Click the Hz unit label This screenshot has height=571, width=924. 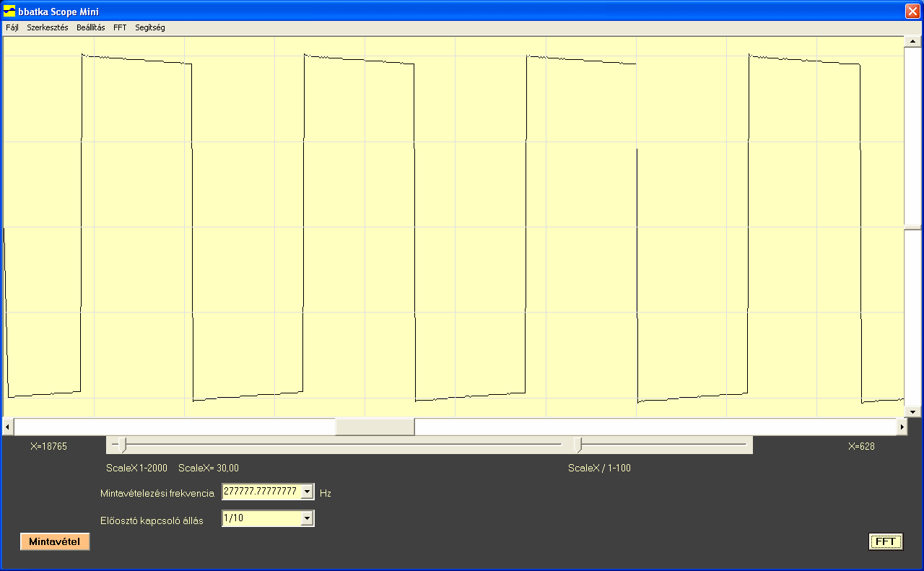tap(326, 494)
